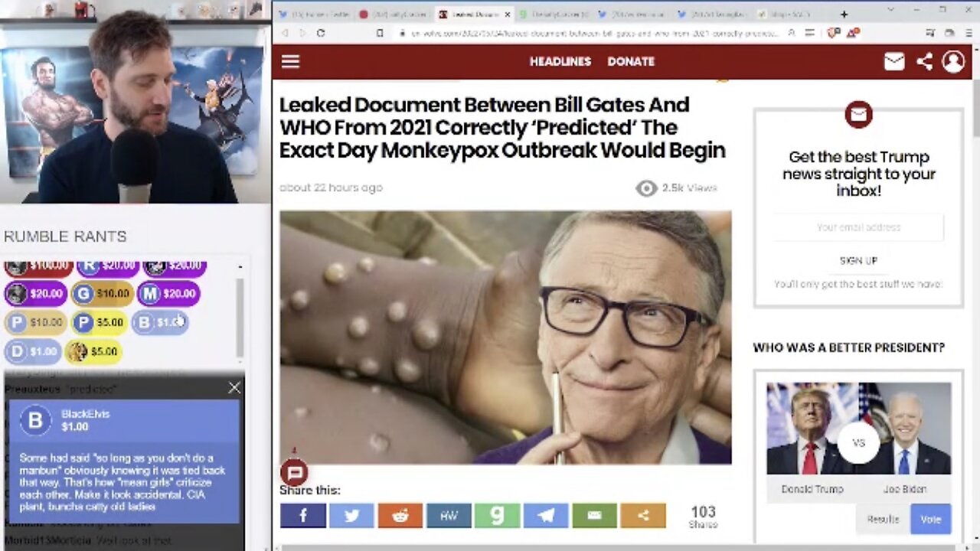Screen dimensions: 980x551
Task: Open DONATE menu item
Action: coord(631,61)
